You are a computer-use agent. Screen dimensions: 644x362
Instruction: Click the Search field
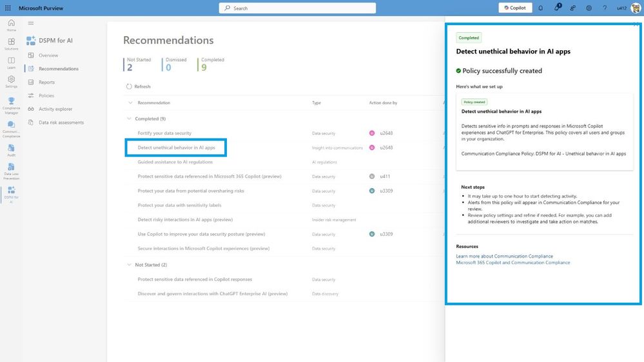[297, 8]
